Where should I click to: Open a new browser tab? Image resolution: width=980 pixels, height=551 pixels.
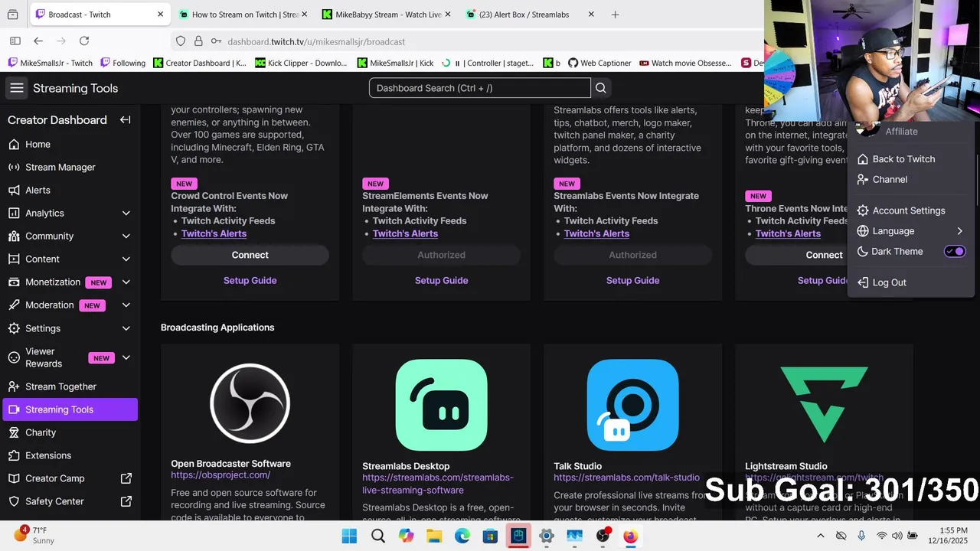point(616,15)
